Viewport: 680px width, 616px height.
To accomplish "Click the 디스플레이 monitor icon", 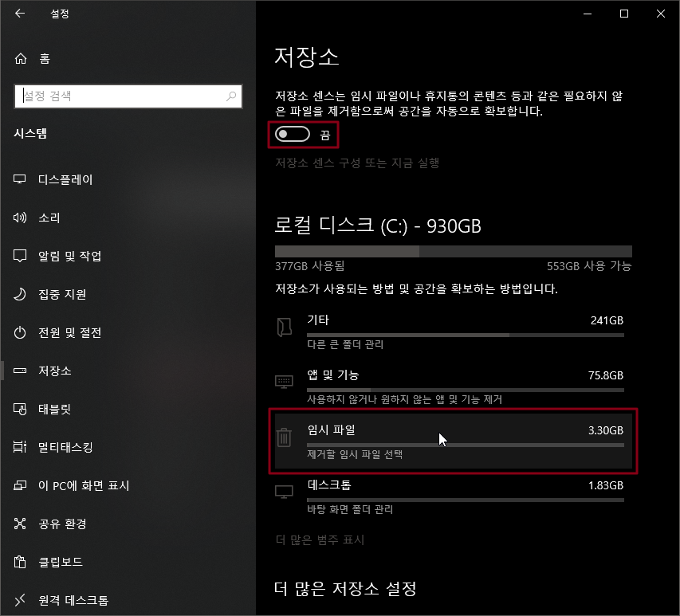I will (19, 179).
